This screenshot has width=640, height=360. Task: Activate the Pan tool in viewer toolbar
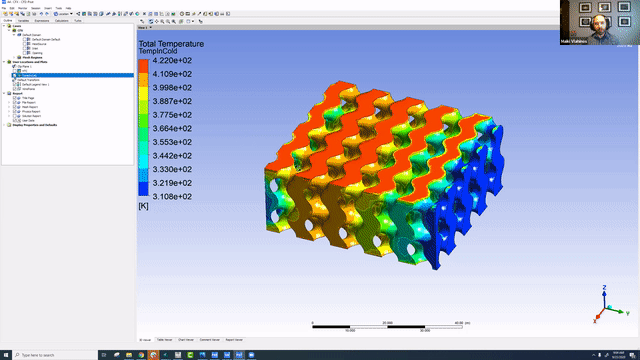click(156, 21)
